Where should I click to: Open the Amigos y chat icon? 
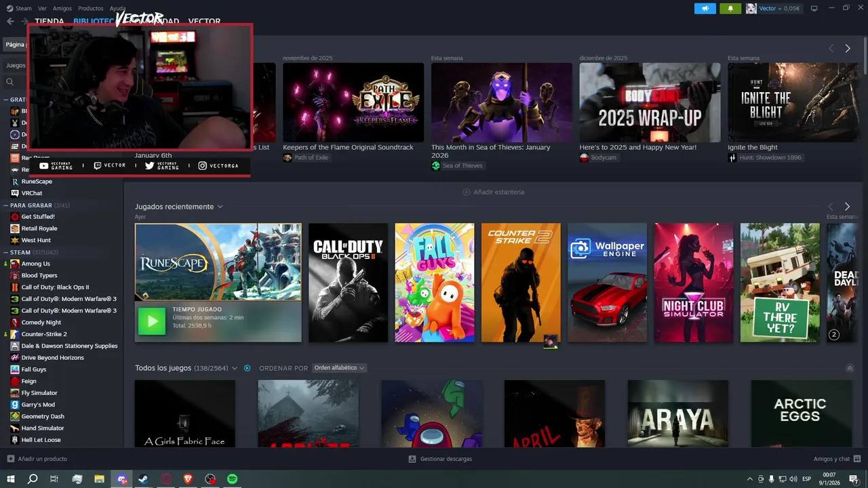coord(857,459)
